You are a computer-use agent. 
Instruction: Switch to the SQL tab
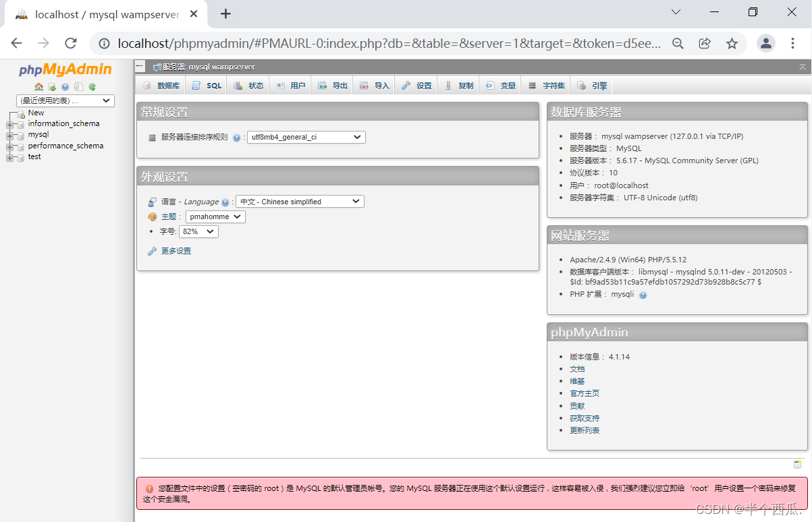coord(207,86)
